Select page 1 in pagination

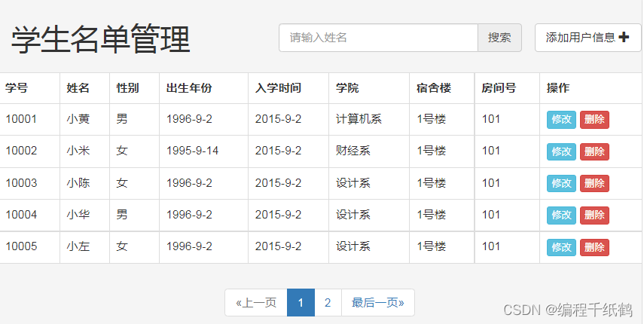301,303
